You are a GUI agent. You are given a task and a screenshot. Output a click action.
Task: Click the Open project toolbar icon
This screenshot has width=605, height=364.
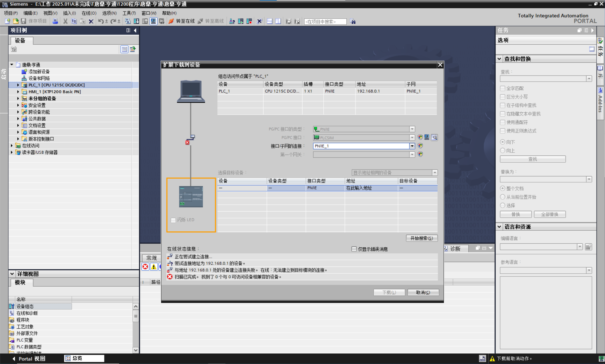pyautogui.click(x=16, y=21)
